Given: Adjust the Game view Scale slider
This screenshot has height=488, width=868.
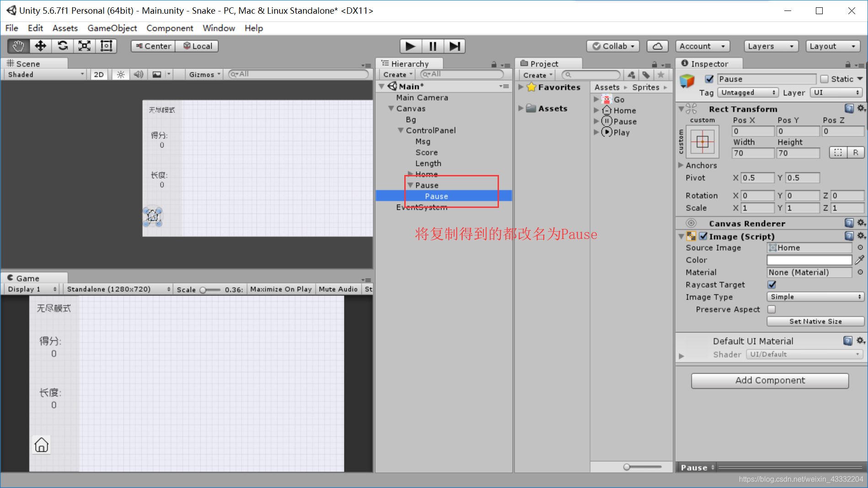Looking at the screenshot, I should click(x=210, y=290).
